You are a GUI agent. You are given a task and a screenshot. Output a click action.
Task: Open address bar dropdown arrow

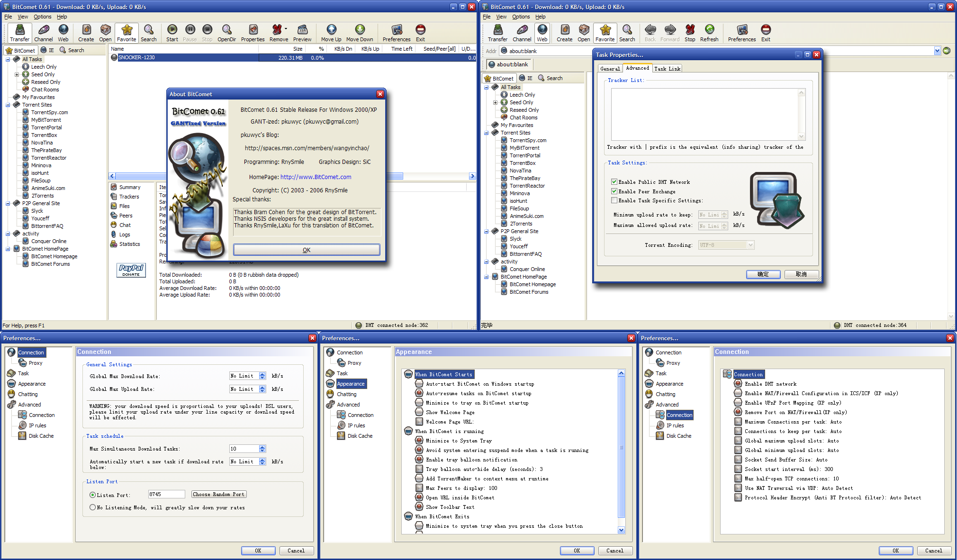937,51
